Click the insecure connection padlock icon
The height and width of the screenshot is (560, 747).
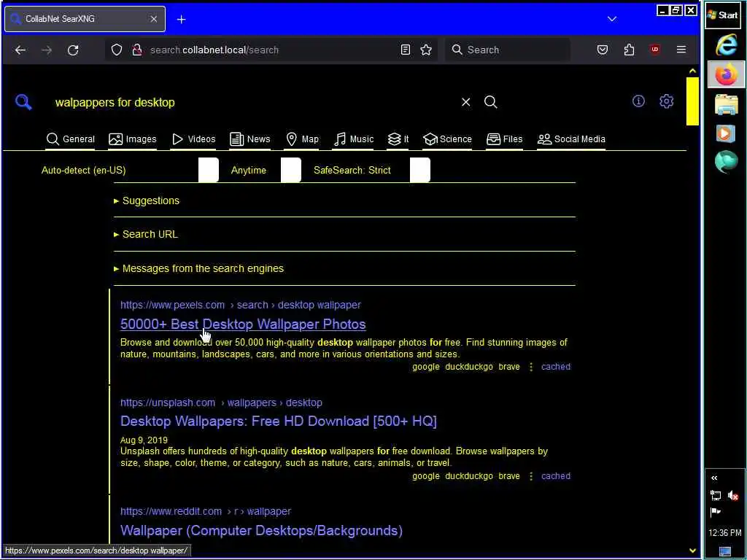pyautogui.click(x=137, y=50)
